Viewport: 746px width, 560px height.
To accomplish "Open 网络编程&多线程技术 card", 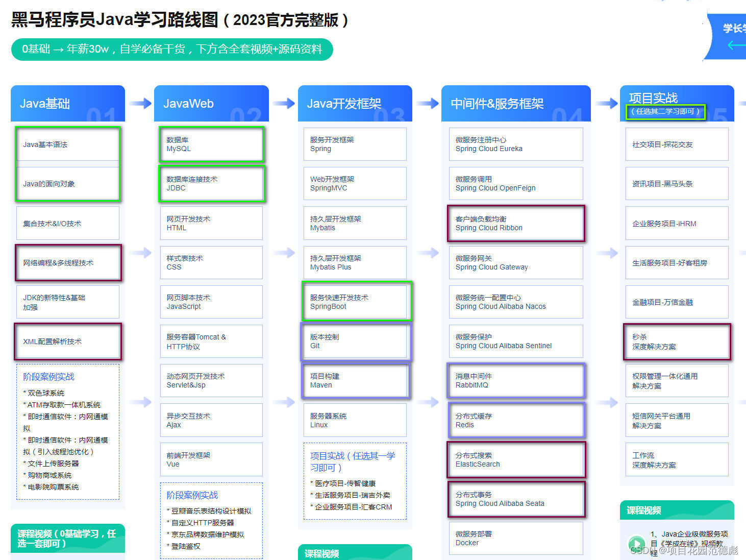I will pos(68,262).
